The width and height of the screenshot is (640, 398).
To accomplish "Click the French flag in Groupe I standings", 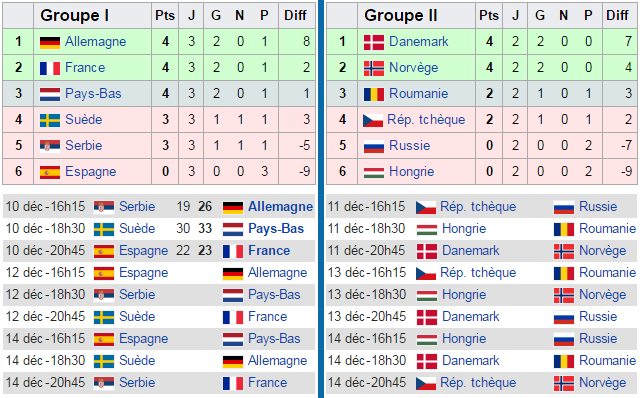I will click(50, 68).
